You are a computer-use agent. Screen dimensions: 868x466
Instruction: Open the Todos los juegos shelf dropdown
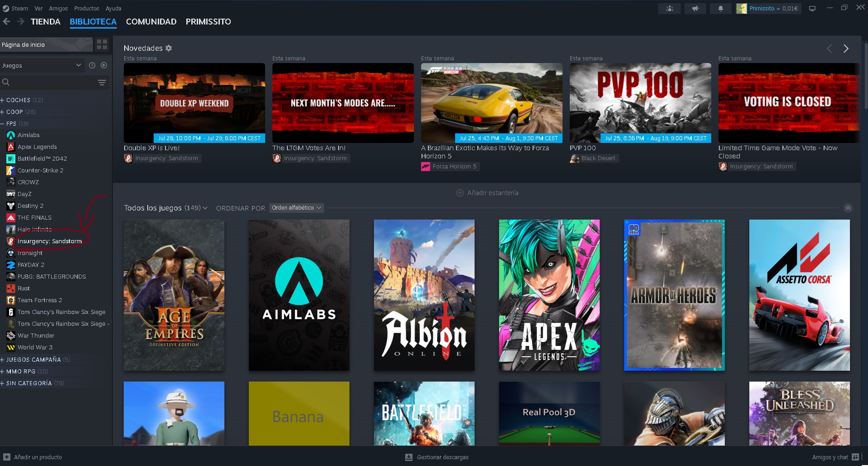pos(205,208)
